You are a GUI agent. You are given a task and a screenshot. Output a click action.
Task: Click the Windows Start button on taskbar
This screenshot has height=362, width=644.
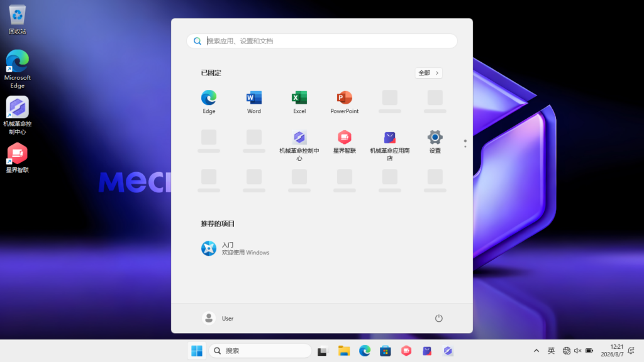pyautogui.click(x=197, y=351)
